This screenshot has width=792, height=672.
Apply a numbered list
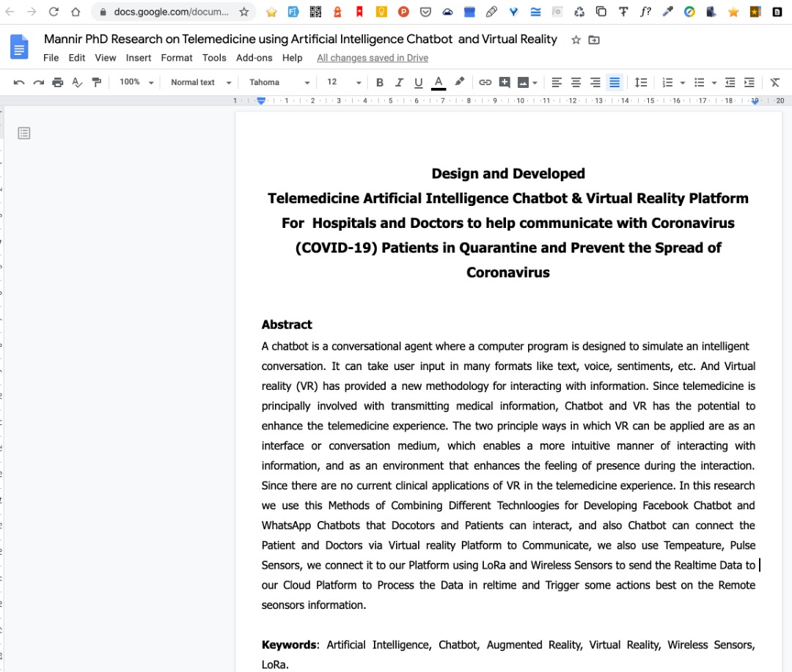point(667,82)
